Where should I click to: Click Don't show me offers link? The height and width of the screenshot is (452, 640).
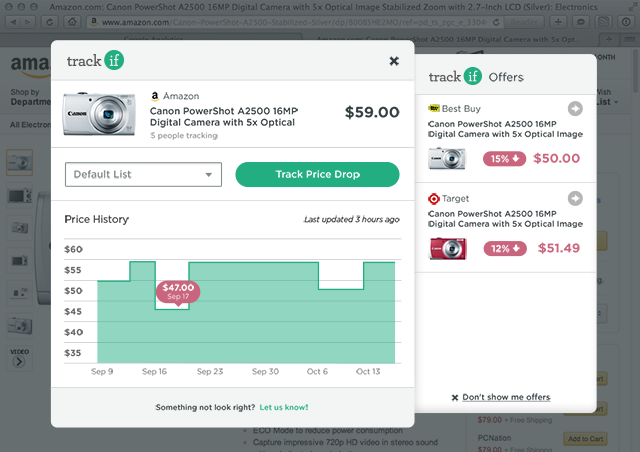point(506,397)
